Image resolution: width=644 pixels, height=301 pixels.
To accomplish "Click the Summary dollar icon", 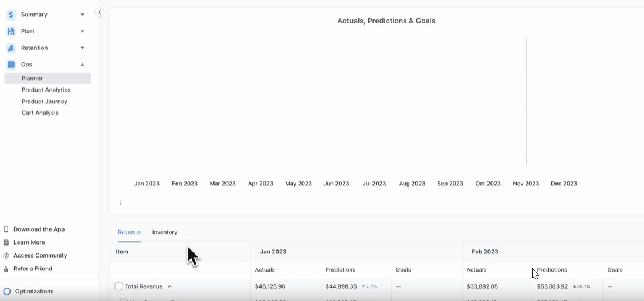I will (x=11, y=15).
